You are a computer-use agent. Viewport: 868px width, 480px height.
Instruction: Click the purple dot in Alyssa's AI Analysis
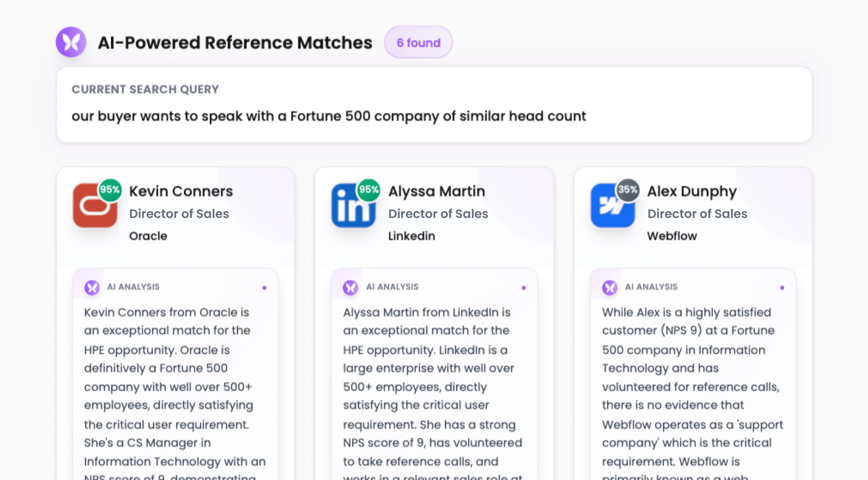(523, 288)
